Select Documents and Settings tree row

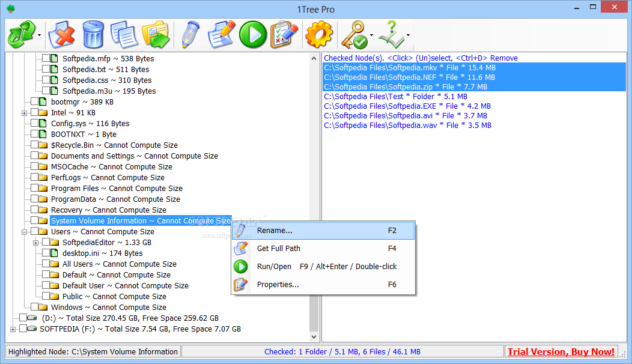point(134,156)
